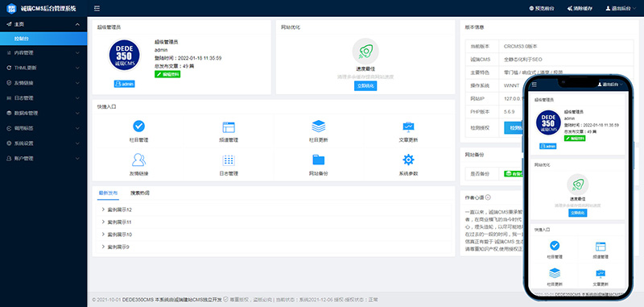This screenshot has width=644, height=307.
Task: Expand the 内容管理 sidebar menu
Action: pos(43,52)
